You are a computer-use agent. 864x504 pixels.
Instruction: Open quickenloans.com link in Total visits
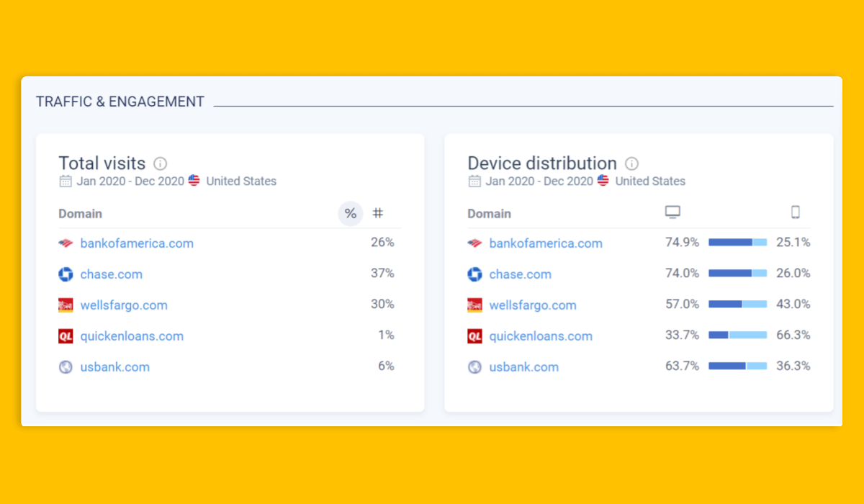pos(132,336)
